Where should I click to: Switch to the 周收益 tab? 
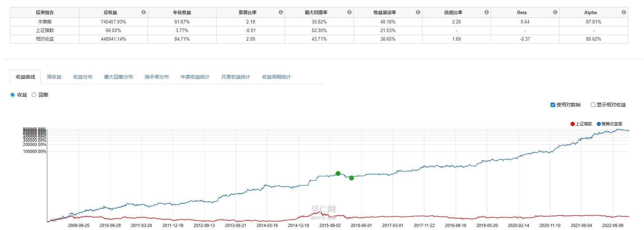pyautogui.click(x=54, y=77)
